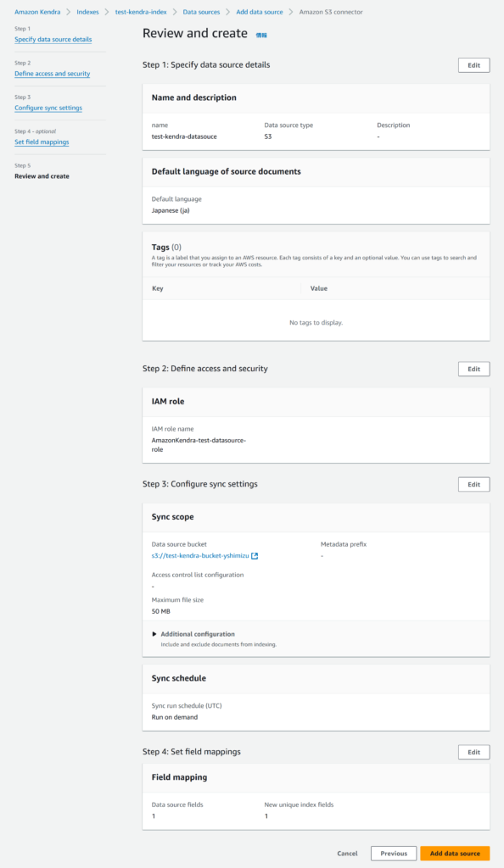Cancel the data source creation
This screenshot has width=504, height=868.
click(347, 854)
